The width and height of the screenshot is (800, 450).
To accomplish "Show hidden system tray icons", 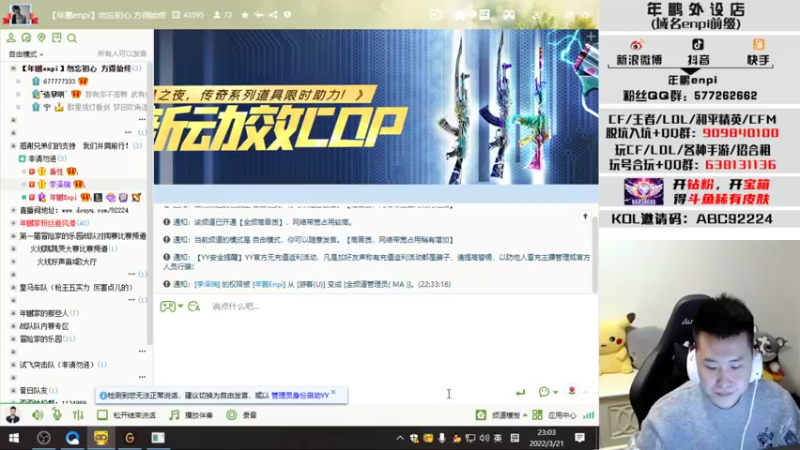I will pyautogui.click(x=400, y=438).
